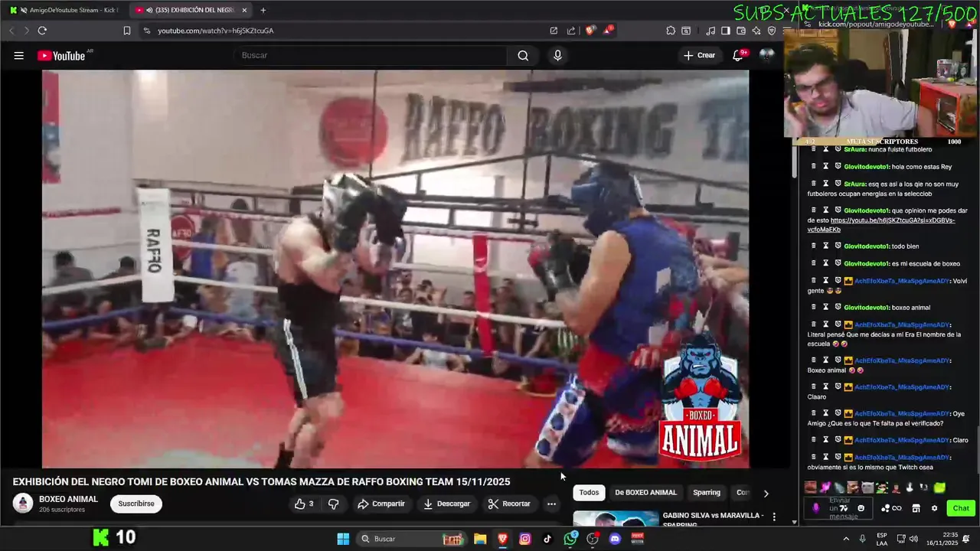Open Discord from the taskbar
Viewport: 980px width, 551px height.
pyautogui.click(x=615, y=539)
